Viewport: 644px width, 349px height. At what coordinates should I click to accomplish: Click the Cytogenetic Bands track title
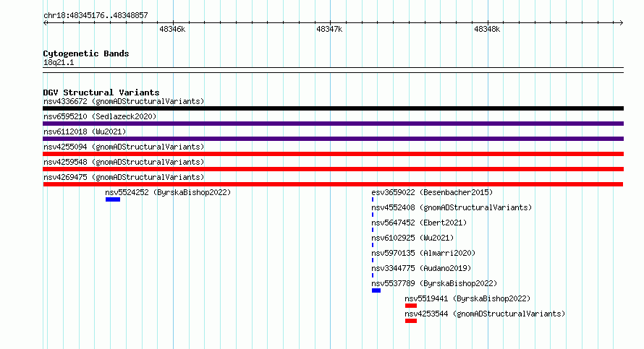pos(86,53)
